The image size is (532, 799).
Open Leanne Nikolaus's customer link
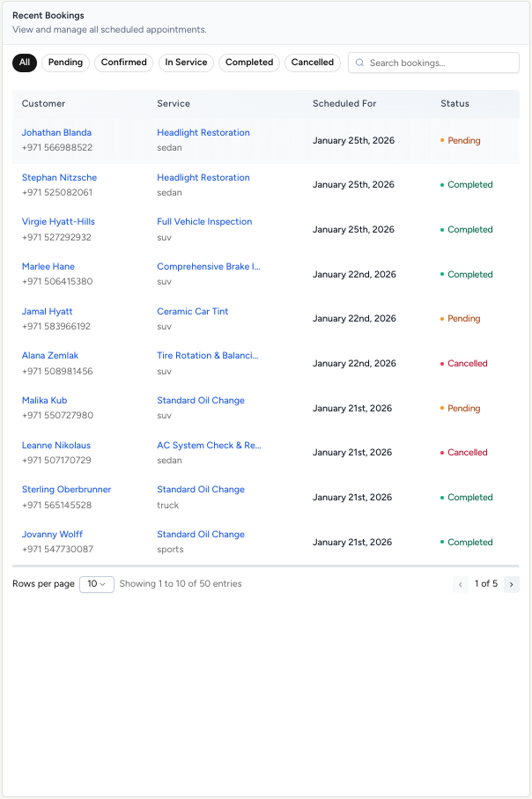point(55,445)
